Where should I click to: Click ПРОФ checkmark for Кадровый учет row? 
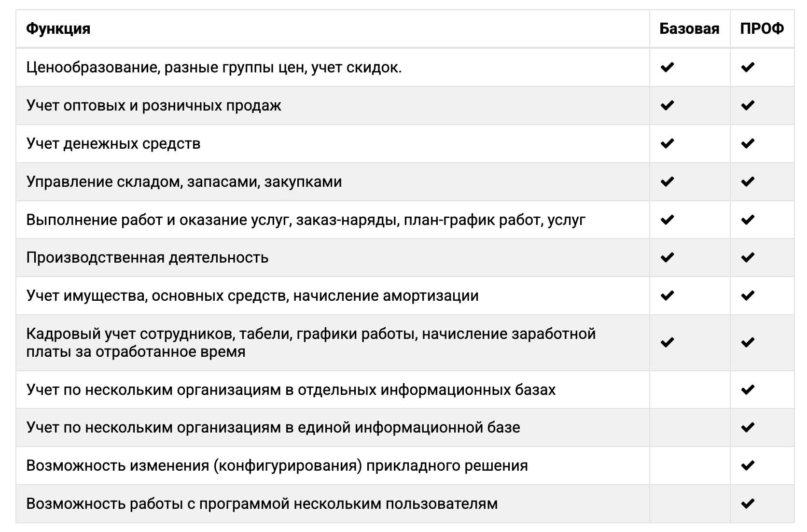pyautogui.click(x=748, y=342)
